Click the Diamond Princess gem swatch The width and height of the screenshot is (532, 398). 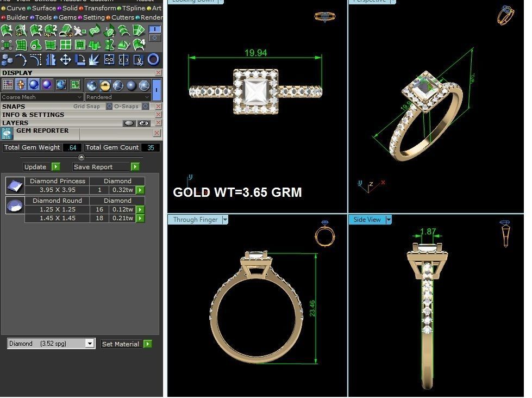(x=15, y=185)
